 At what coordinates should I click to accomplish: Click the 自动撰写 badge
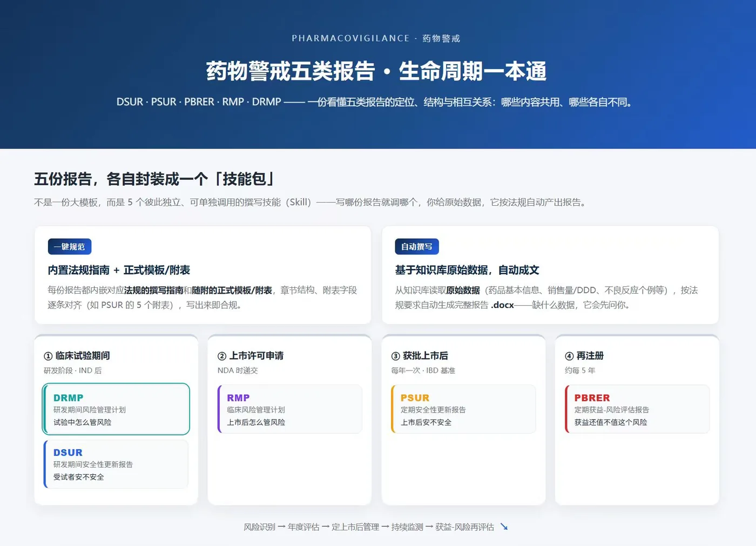point(417,247)
